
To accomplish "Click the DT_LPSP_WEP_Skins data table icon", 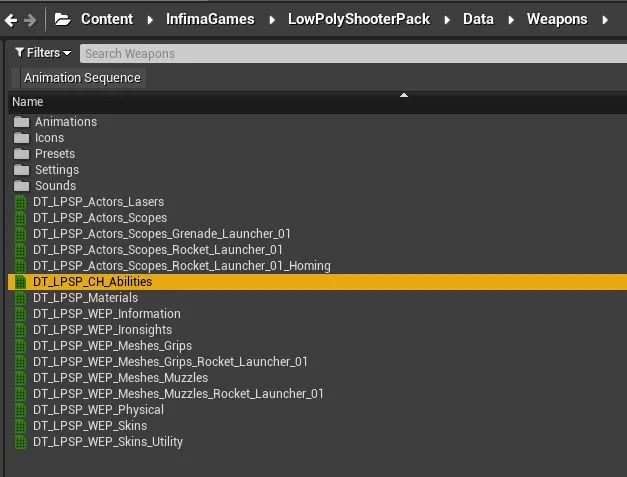I will click(21, 426).
